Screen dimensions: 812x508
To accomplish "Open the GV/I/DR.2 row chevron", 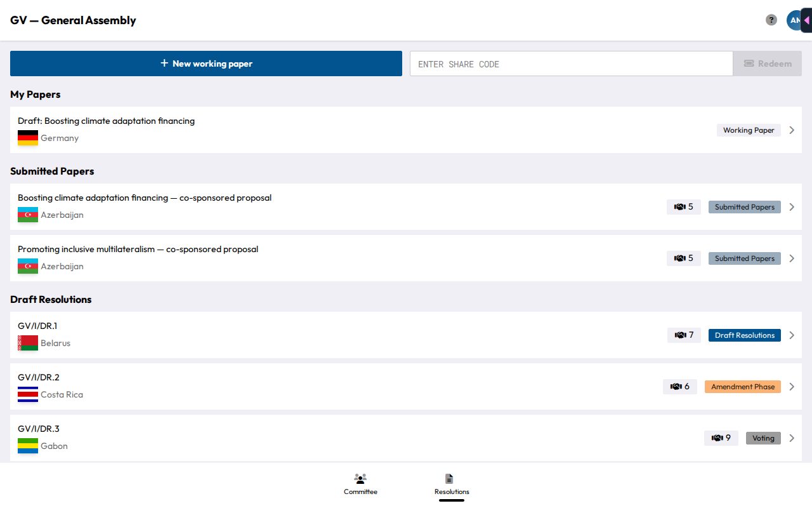I will 792,387.
